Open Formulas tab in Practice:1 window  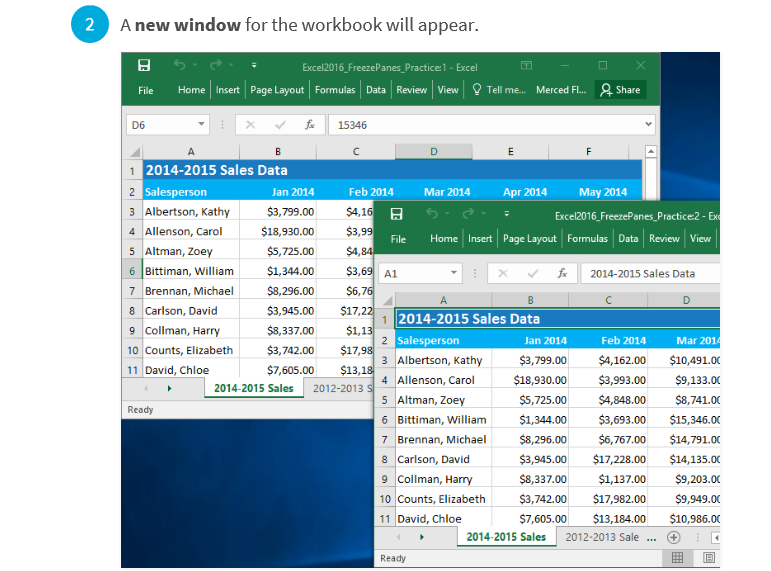335,90
